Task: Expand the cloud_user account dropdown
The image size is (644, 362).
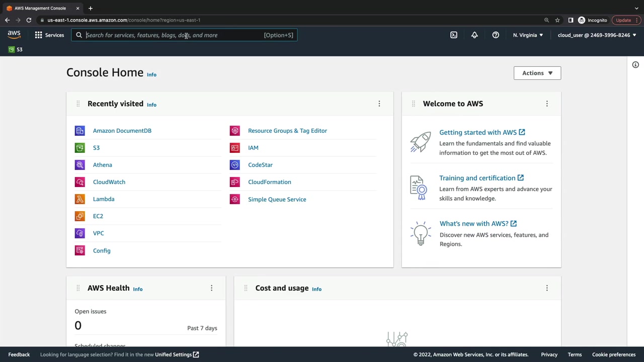Action: point(597,35)
